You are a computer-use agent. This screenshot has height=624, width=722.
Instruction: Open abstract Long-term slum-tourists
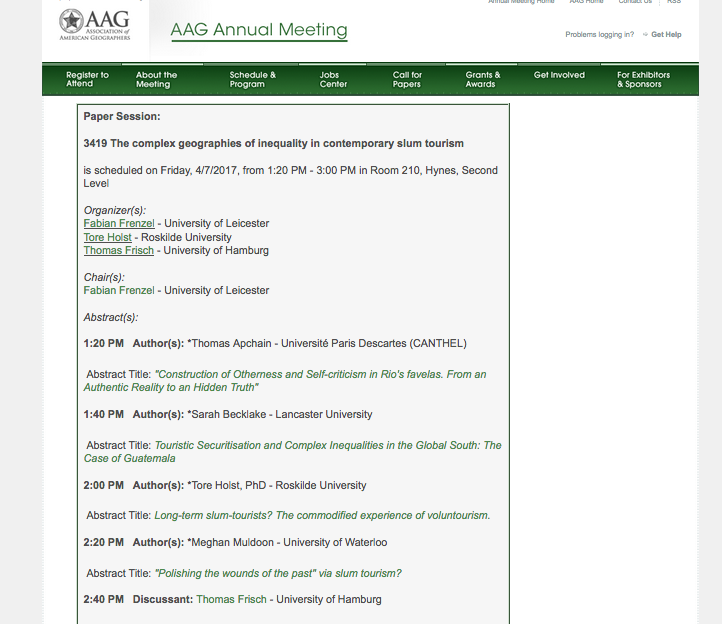click(322, 515)
